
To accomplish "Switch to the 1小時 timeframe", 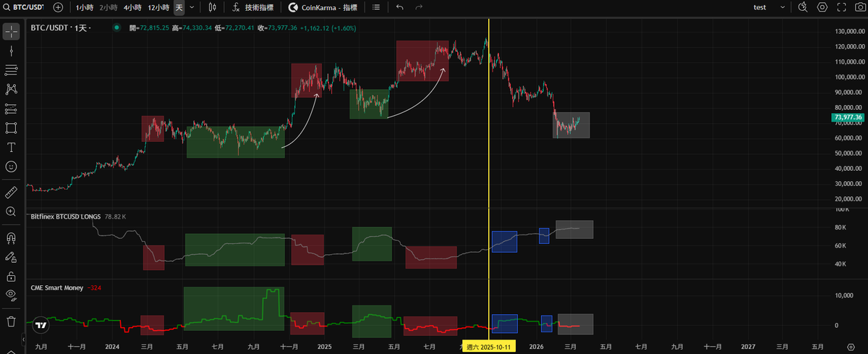I will pos(85,7).
